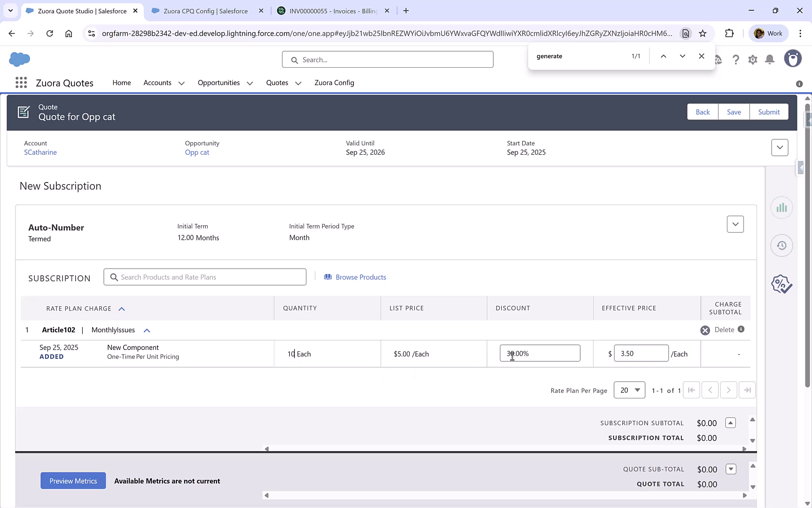This screenshot has width=812, height=508.
Task: Show the info tooltip beside Delete
Action: click(741, 329)
